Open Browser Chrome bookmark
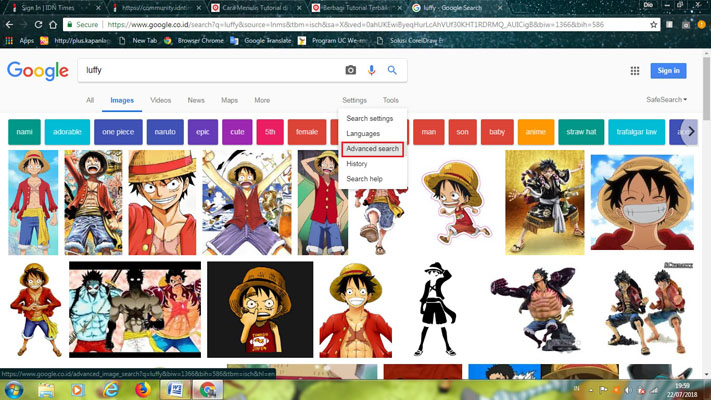 point(194,40)
